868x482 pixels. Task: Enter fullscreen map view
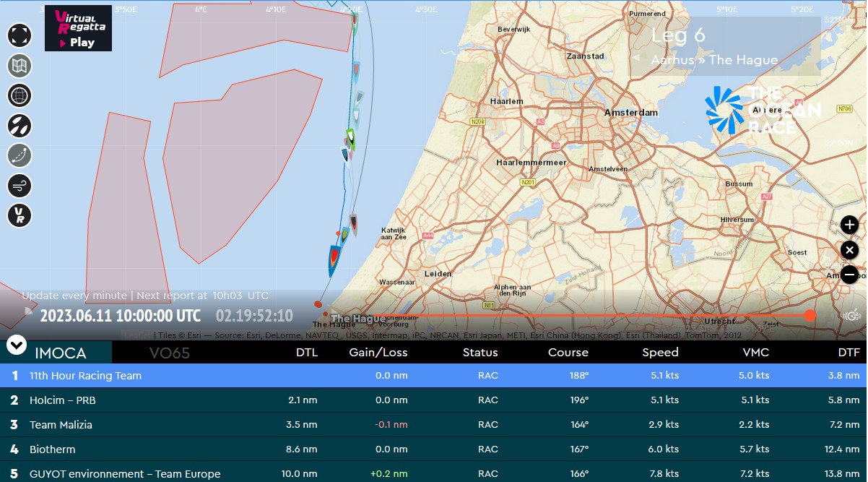[19, 35]
